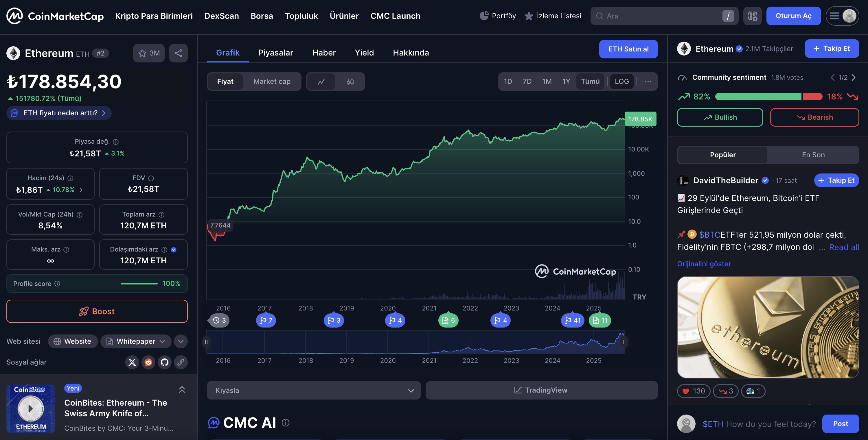Open the hamburger profile menu
The width and height of the screenshot is (868, 440).
[842, 16]
